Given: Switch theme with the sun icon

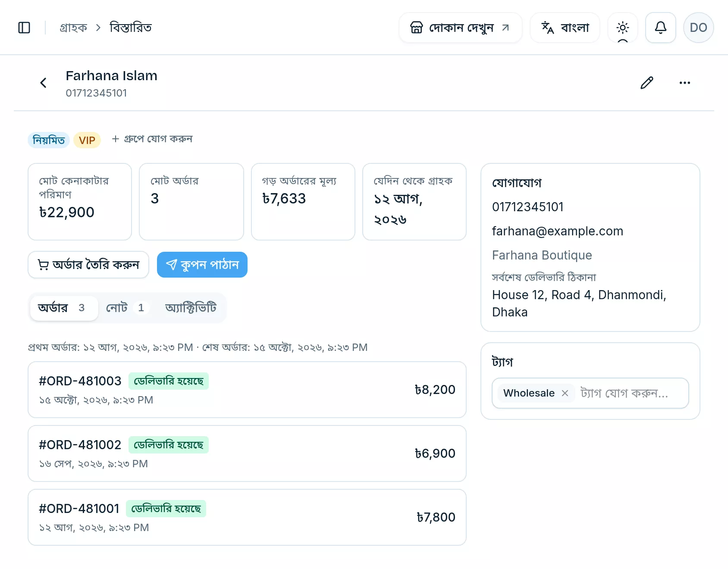Looking at the screenshot, I should point(622,28).
